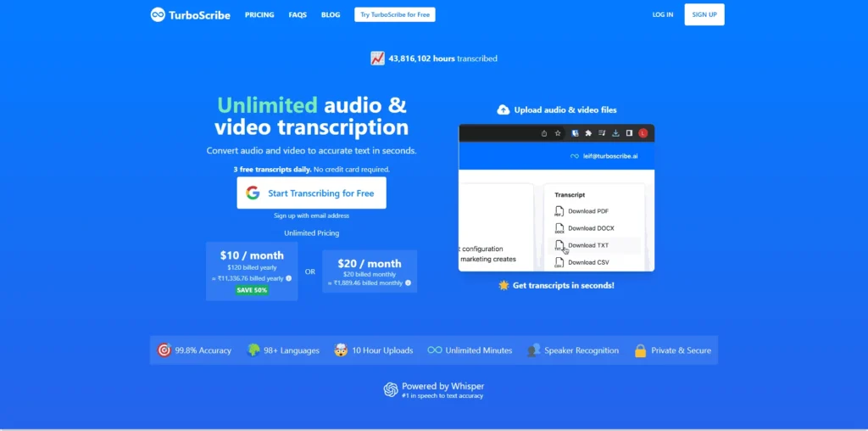
Task: Click the OpenAI logo beside Powered by Whisper
Action: tap(391, 390)
